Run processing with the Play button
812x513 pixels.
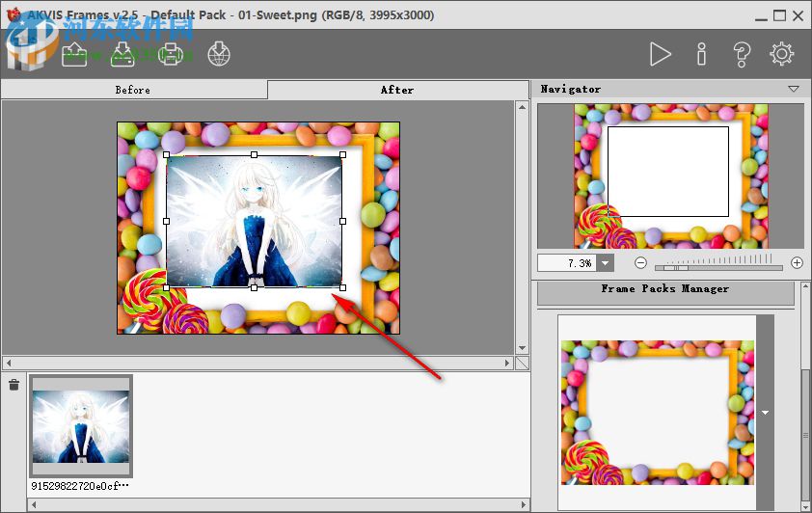click(x=661, y=54)
